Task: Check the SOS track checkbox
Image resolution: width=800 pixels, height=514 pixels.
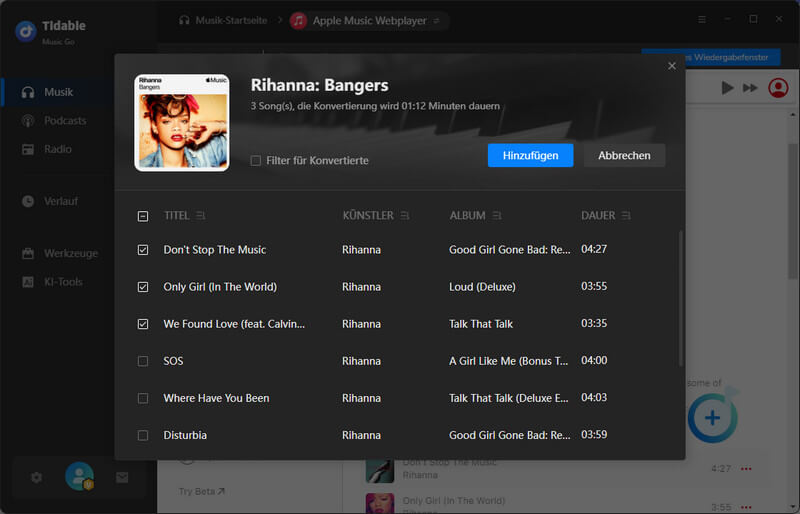Action: (x=143, y=361)
